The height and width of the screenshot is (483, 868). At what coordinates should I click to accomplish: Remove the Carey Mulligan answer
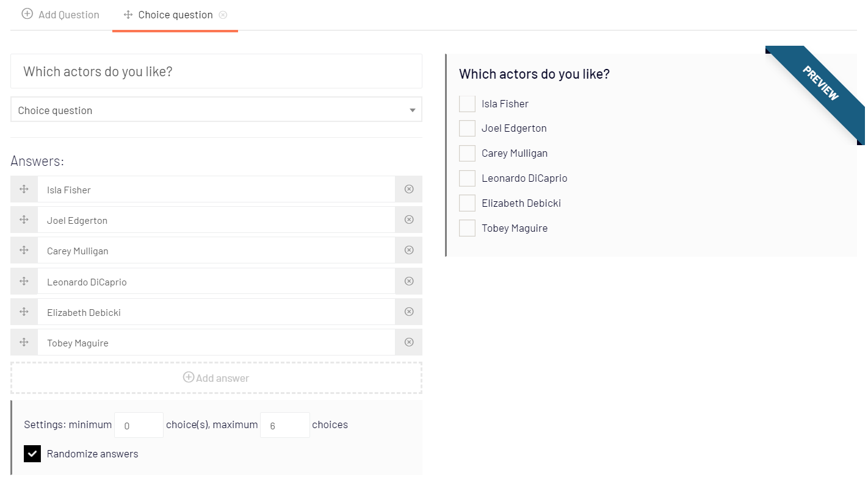[409, 250]
